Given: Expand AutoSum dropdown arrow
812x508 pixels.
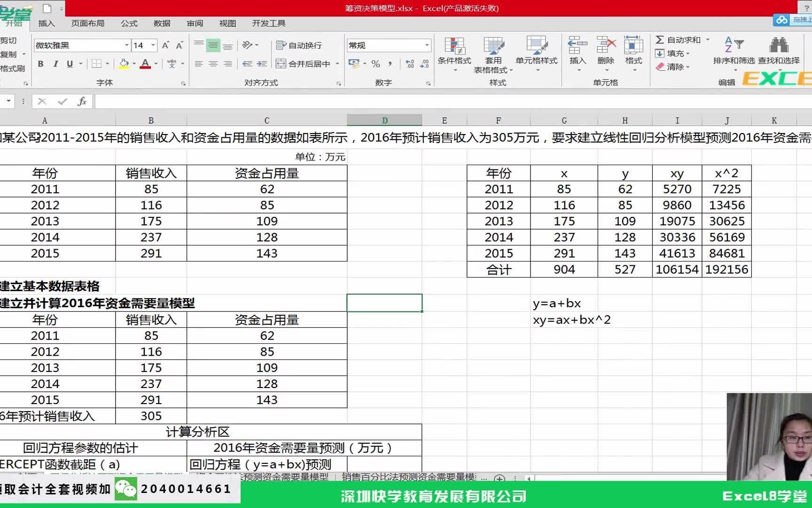Looking at the screenshot, I should point(708,40).
